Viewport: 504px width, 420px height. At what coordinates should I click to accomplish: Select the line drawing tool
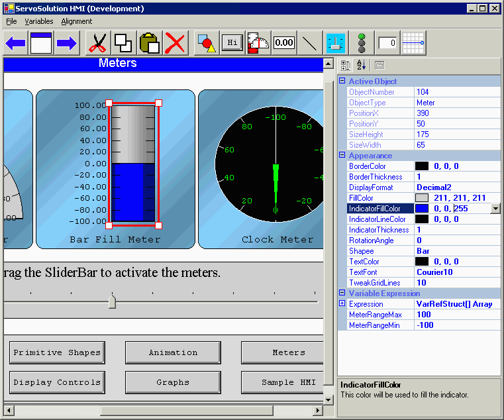pyautogui.click(x=309, y=43)
